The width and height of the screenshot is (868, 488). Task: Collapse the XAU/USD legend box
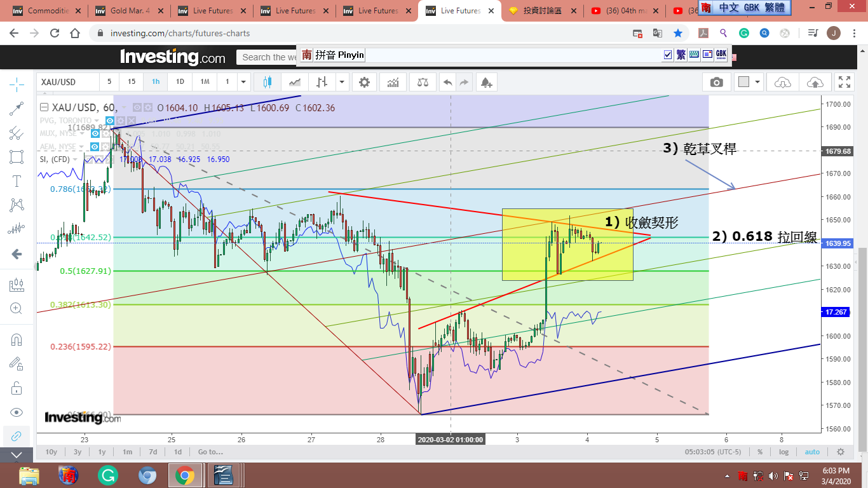pyautogui.click(x=44, y=107)
